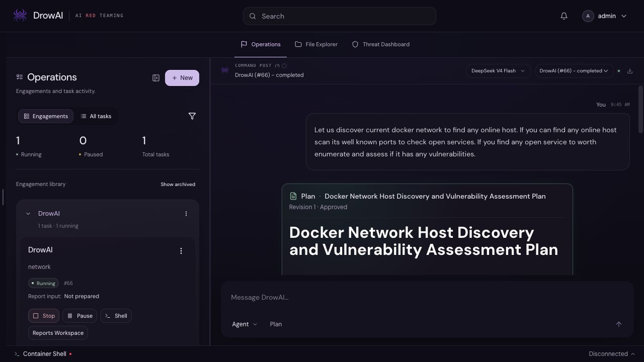Viewport: 644px width, 362px height.
Task: Click Show archived link
Action: click(x=178, y=185)
